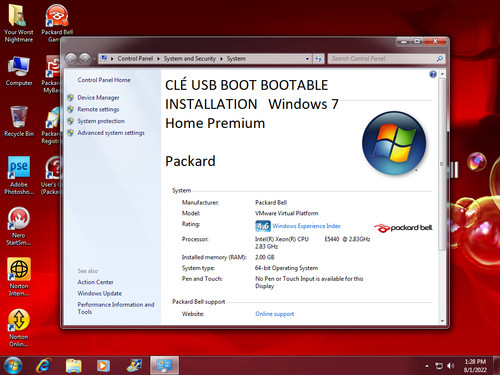500x375 pixels.
Task: Open Norton Internet Security shortcut
Action: tap(19, 277)
